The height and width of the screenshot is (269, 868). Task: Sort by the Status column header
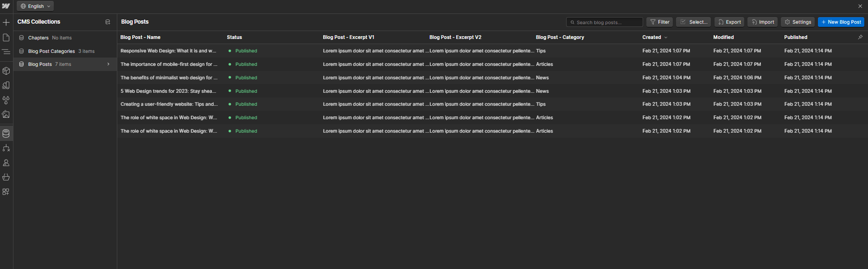(235, 37)
